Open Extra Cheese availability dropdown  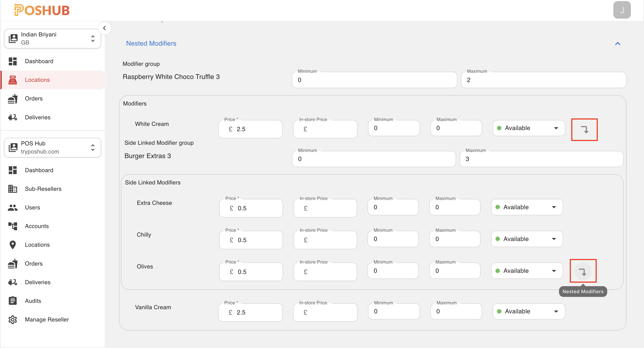click(x=527, y=207)
